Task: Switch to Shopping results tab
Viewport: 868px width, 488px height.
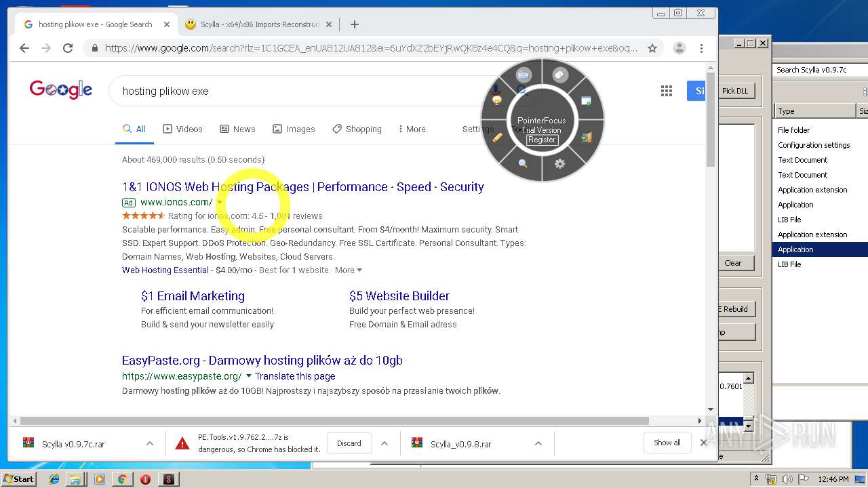Action: [357, 129]
